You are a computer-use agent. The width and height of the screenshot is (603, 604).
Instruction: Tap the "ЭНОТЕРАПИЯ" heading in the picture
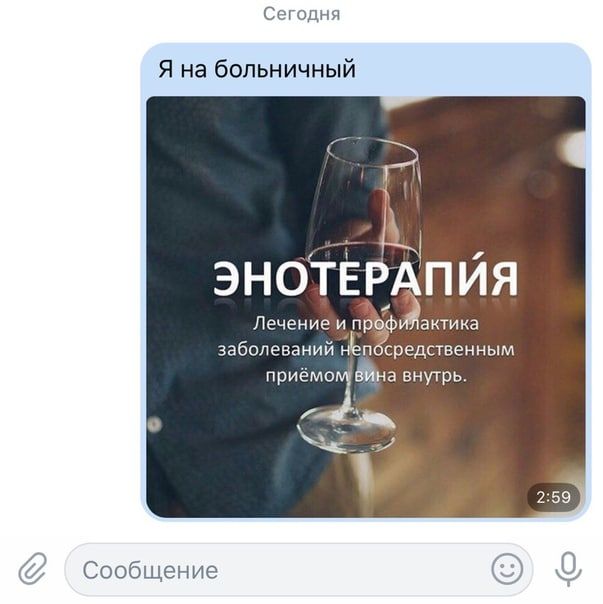click(x=365, y=276)
